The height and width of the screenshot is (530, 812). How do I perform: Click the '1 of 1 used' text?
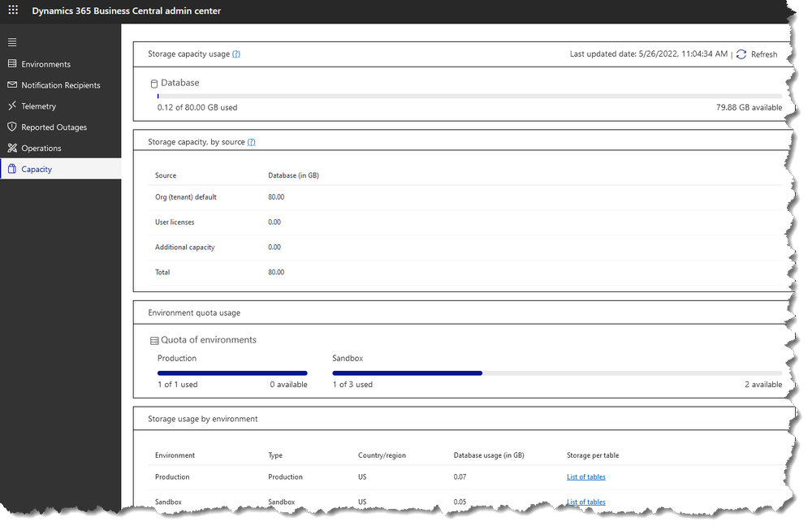click(x=178, y=385)
